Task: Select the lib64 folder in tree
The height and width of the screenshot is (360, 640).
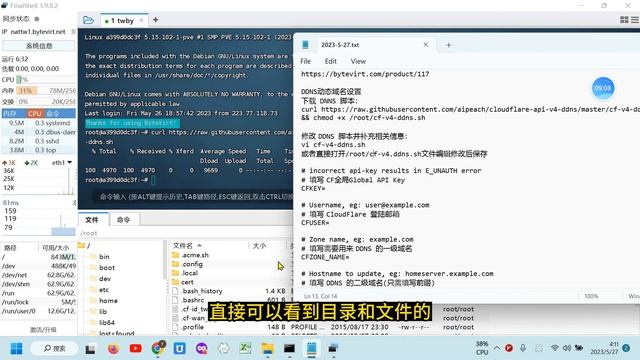Action: [107, 322]
